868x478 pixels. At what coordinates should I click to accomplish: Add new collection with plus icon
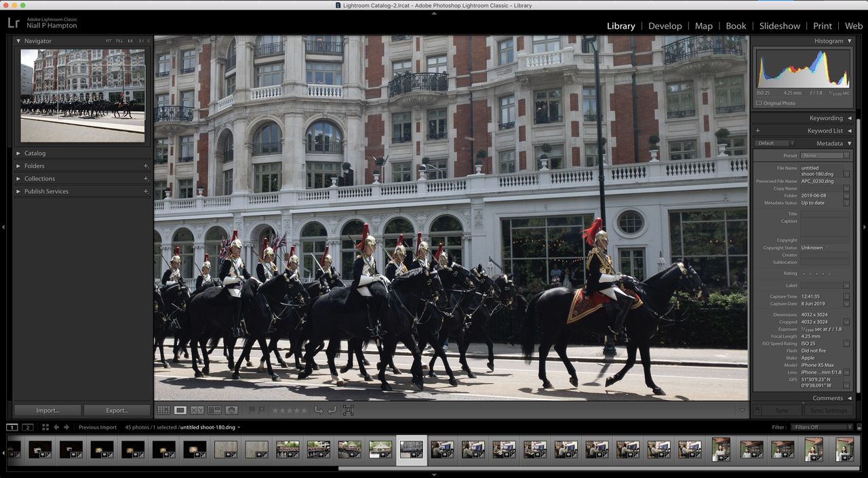(146, 179)
